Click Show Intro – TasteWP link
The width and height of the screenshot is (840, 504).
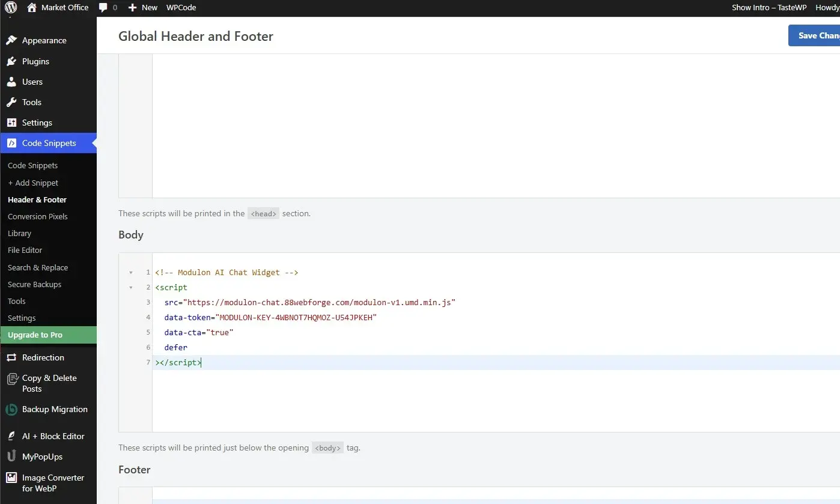(769, 8)
